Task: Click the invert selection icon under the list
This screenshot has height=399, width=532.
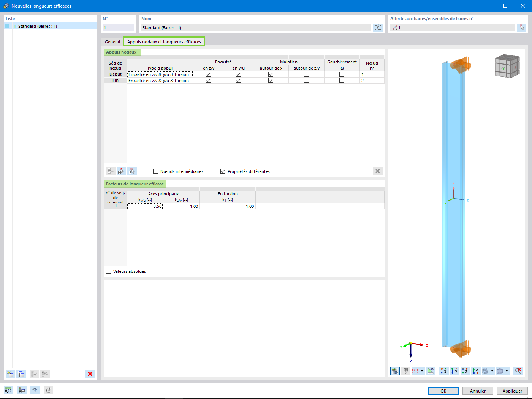Action: click(x=45, y=374)
